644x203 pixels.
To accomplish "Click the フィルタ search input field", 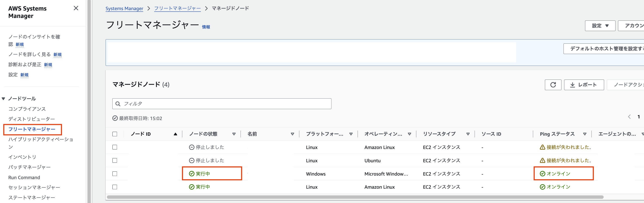I will (225, 104).
